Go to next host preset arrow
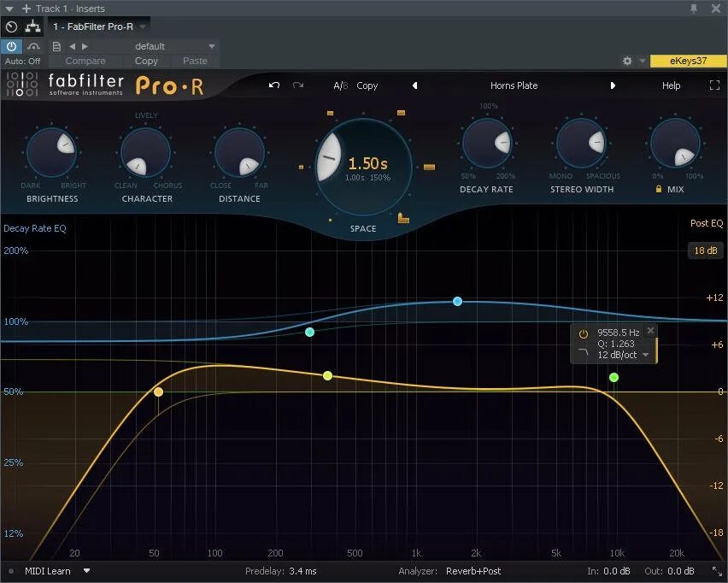This screenshot has width=728, height=583. tap(85, 46)
